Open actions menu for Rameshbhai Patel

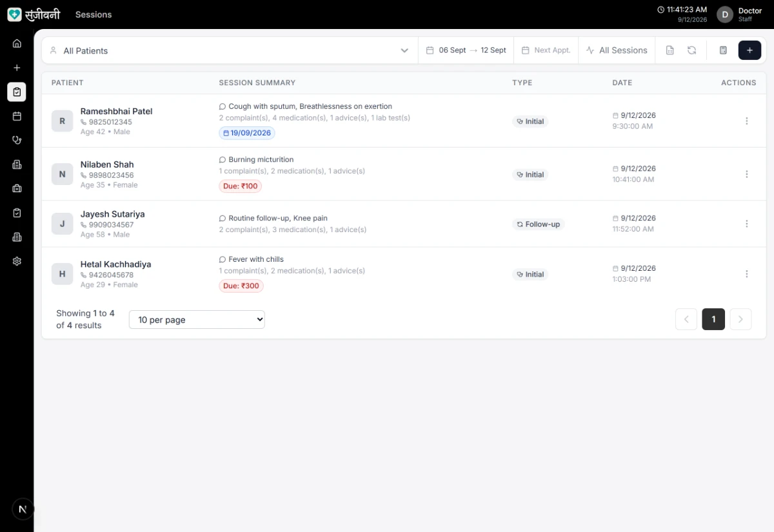click(x=746, y=121)
